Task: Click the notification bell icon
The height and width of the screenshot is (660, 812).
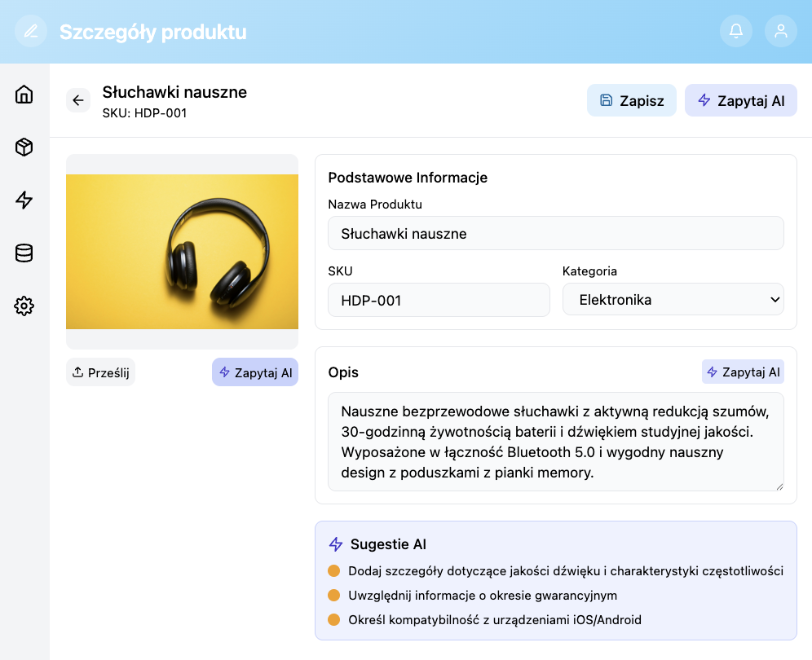Action: [736, 30]
